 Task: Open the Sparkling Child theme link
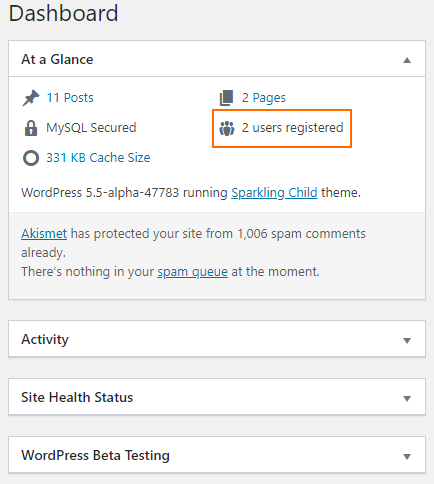tap(274, 193)
